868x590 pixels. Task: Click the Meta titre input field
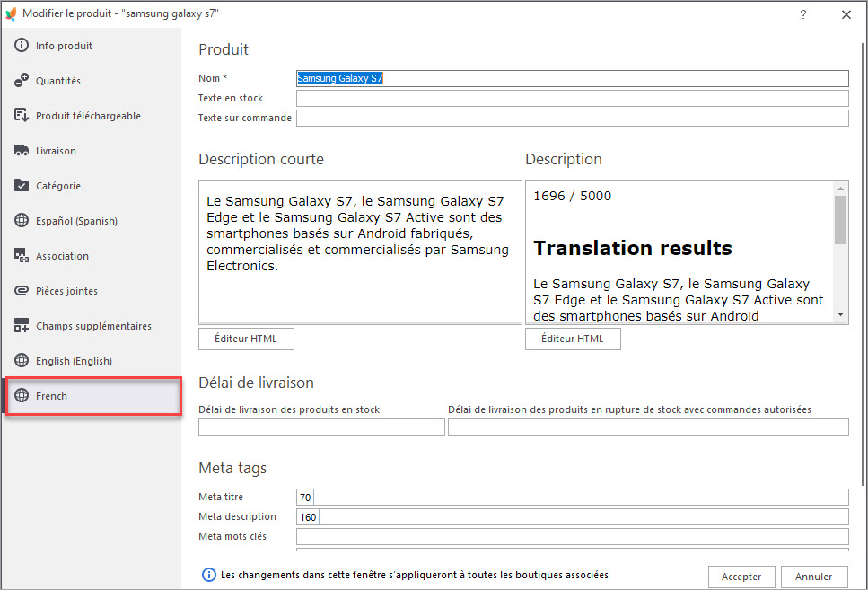click(x=573, y=497)
